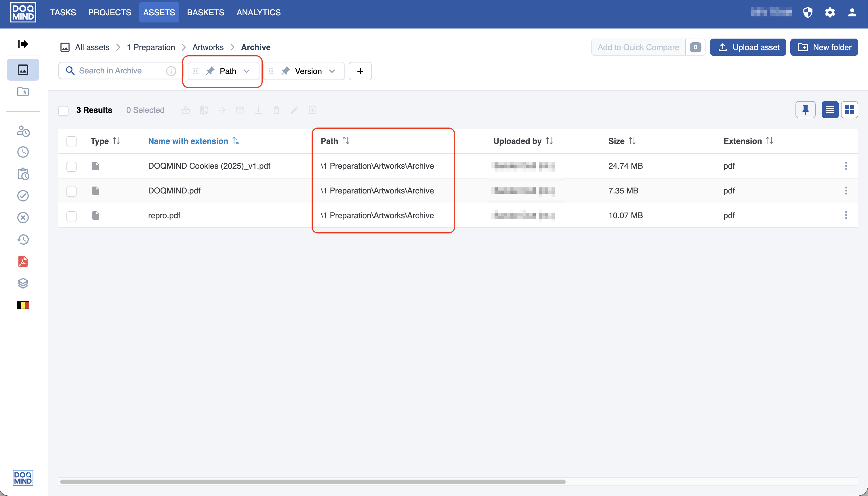The image size is (868, 496).
Task: Click the horizontal scrollbar at bottom
Action: tap(312, 482)
